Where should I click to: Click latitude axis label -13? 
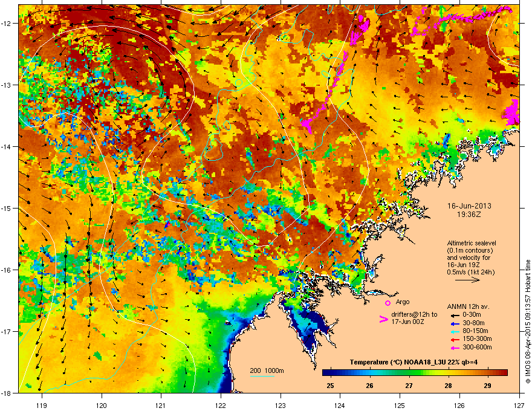7,85
